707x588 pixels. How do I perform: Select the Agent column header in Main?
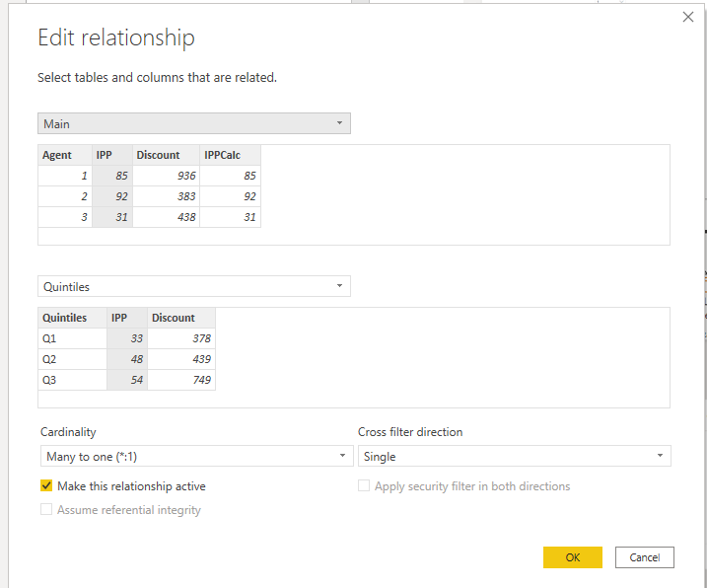click(x=65, y=155)
